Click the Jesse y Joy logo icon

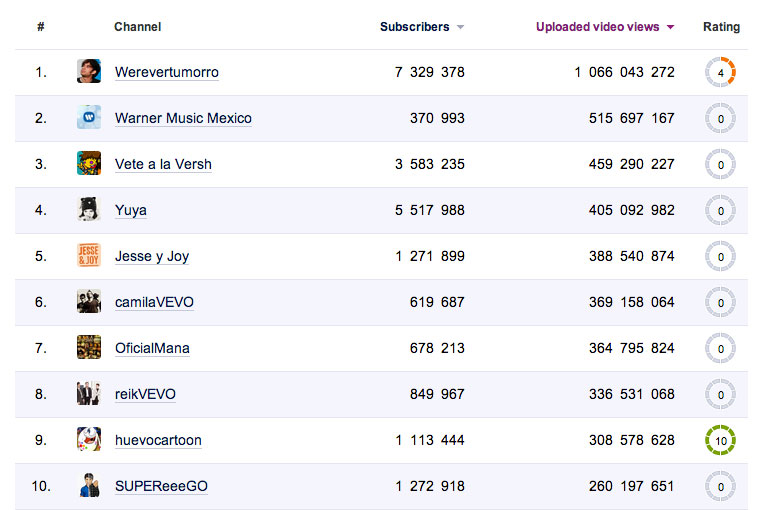tap(89, 255)
